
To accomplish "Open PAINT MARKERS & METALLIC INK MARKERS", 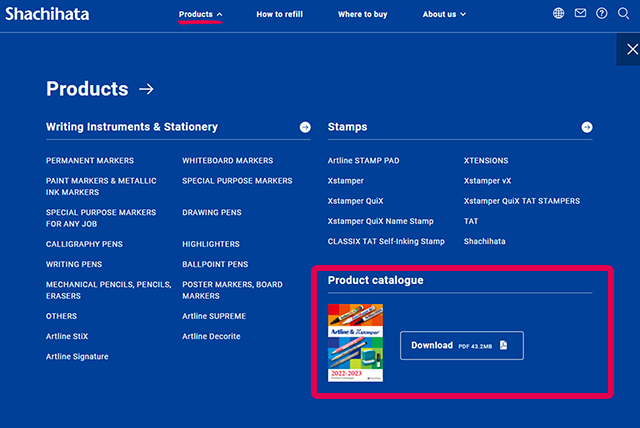I will click(x=101, y=186).
